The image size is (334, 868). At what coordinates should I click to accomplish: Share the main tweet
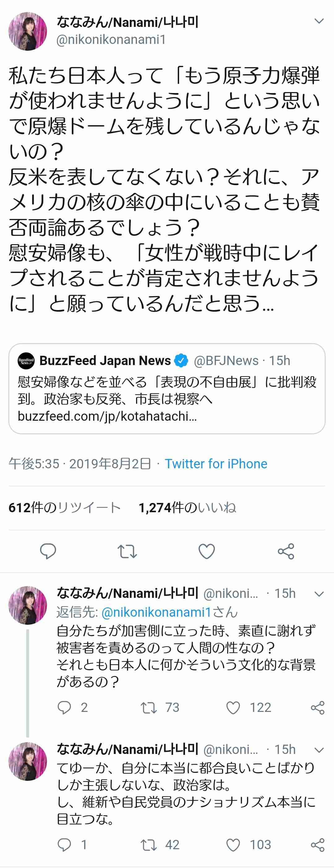pyautogui.click(x=286, y=551)
